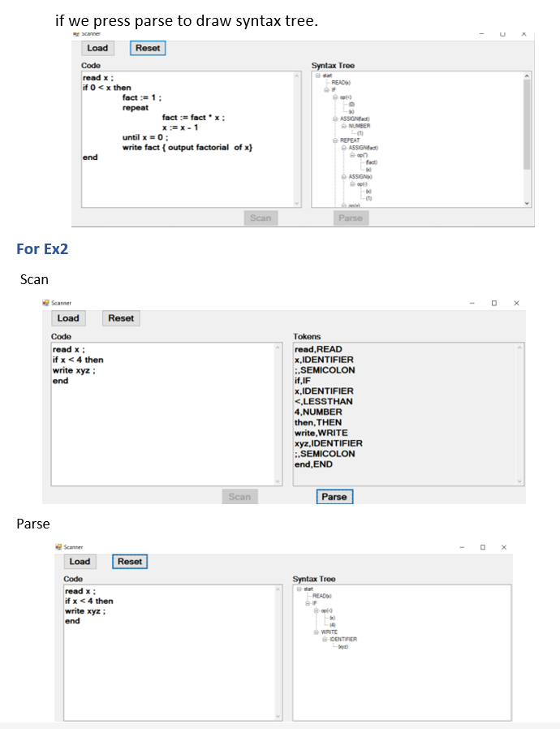Image resolution: width=560 pixels, height=729 pixels.
Task: Click the greyed Parse button under the factorial syntax tree
Action: click(351, 218)
